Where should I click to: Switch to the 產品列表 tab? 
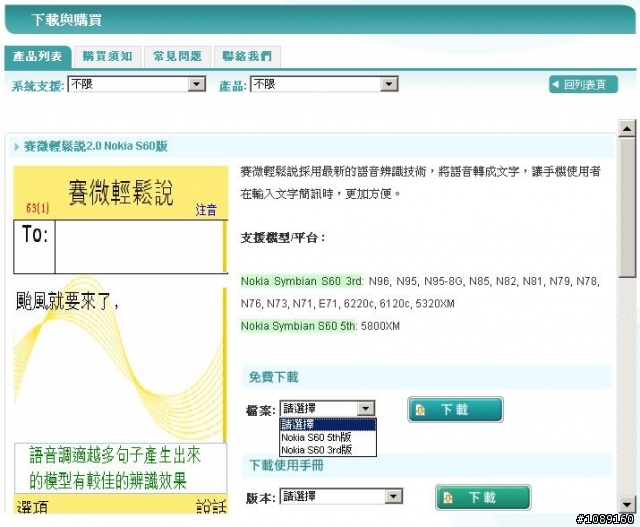pos(38,56)
